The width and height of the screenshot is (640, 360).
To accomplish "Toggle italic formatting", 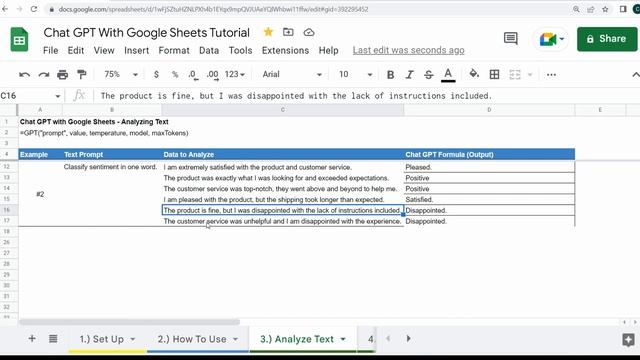I will pyautogui.click(x=409, y=75).
